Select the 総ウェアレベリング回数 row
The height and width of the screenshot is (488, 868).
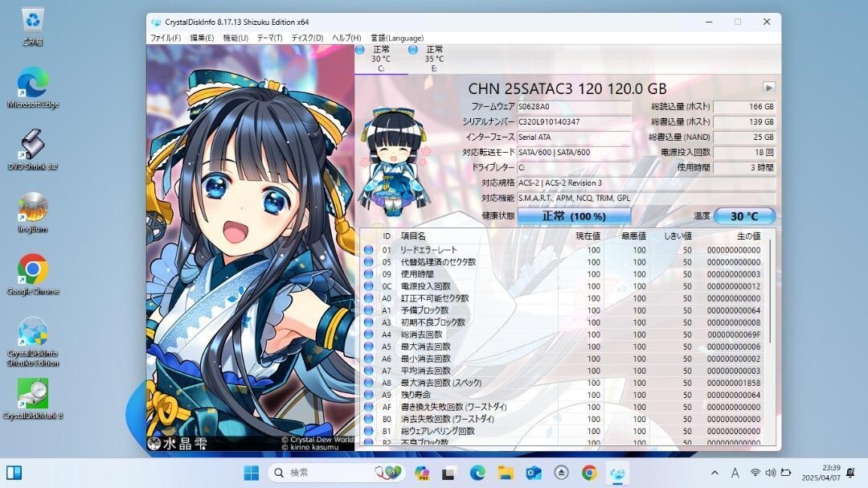(563, 431)
